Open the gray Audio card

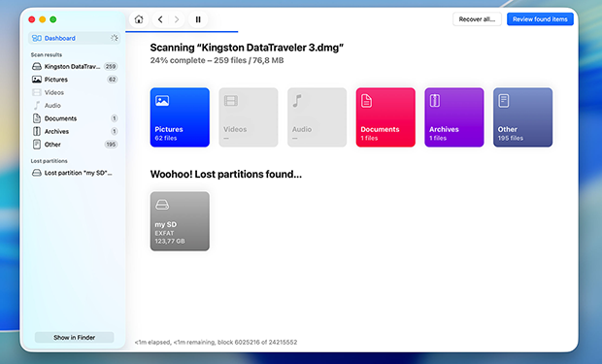[x=318, y=117]
